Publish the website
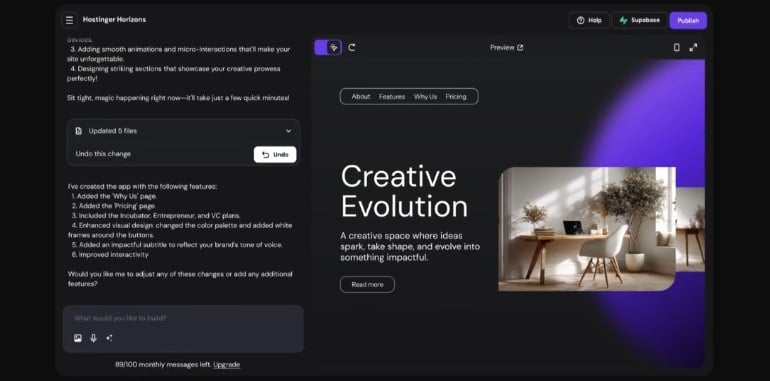Viewport: 770px width, 381px height. click(688, 21)
